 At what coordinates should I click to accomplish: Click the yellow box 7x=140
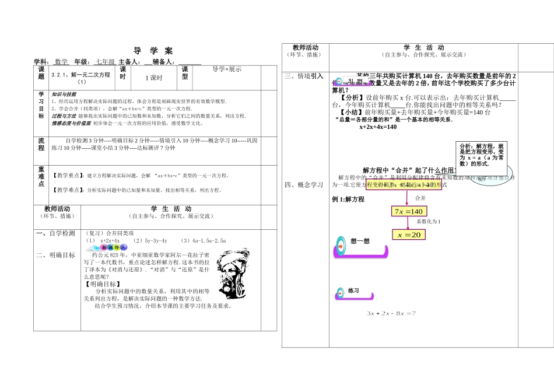pyautogui.click(x=409, y=211)
